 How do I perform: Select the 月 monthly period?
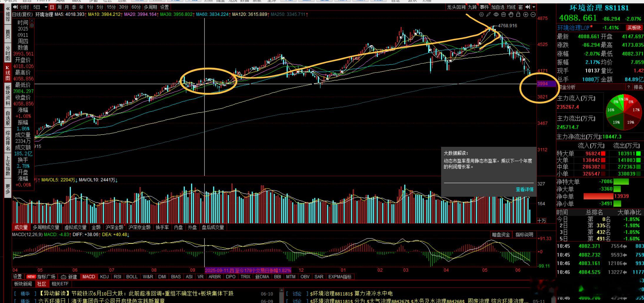[67, 7]
